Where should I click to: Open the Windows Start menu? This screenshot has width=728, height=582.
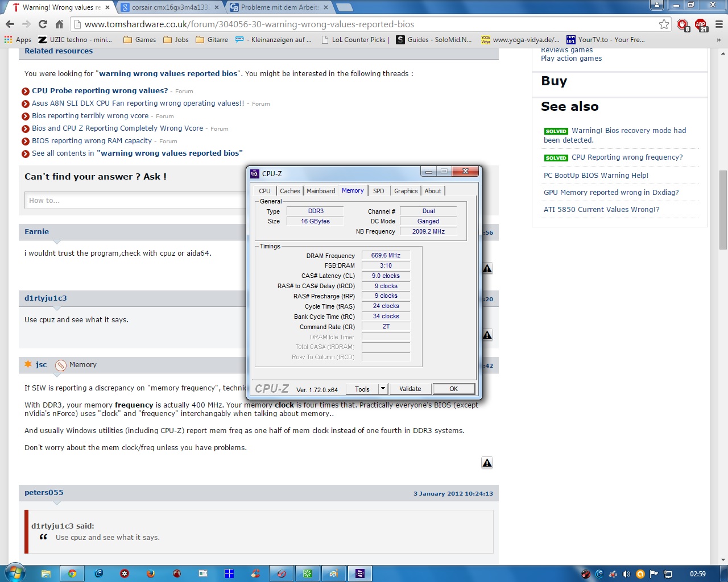pos(15,573)
